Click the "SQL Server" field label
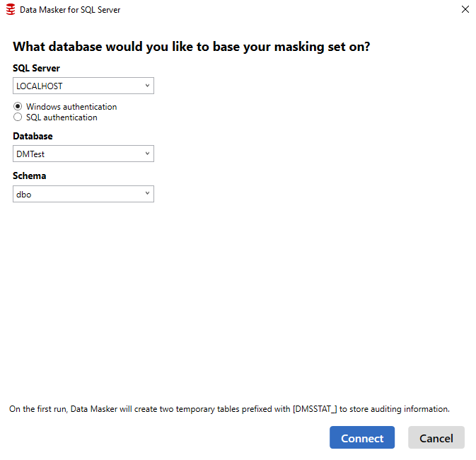The height and width of the screenshot is (460, 476). click(x=36, y=68)
